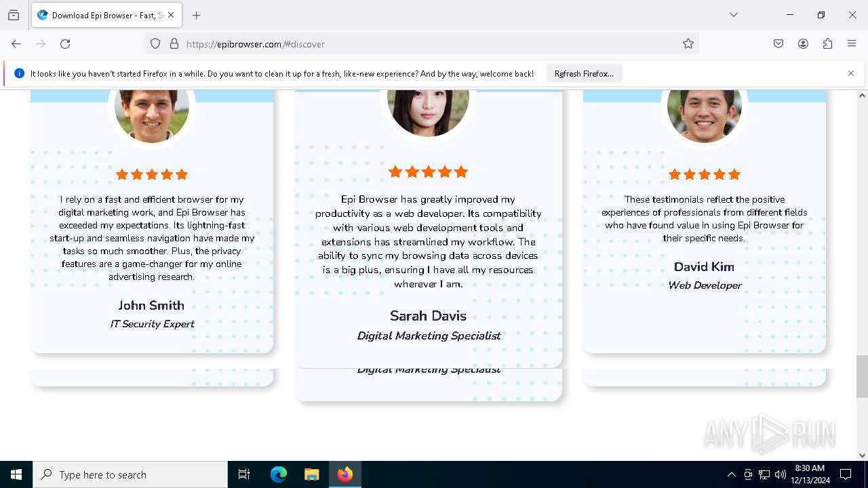Click scrollbar down arrow

pos(862,455)
